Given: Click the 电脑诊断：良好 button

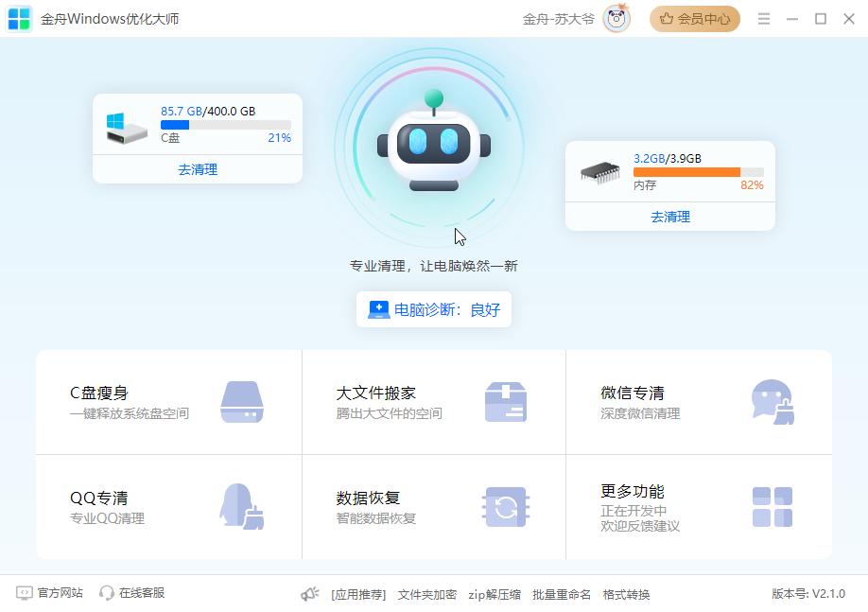Looking at the screenshot, I should [434, 309].
